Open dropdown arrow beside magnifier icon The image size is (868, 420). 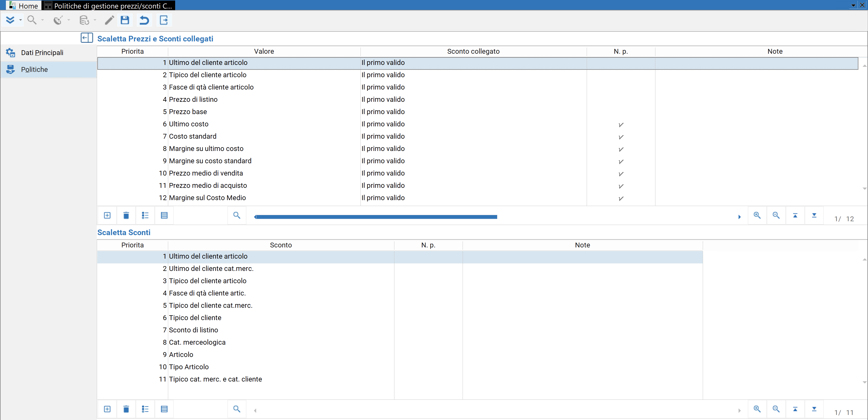click(43, 20)
